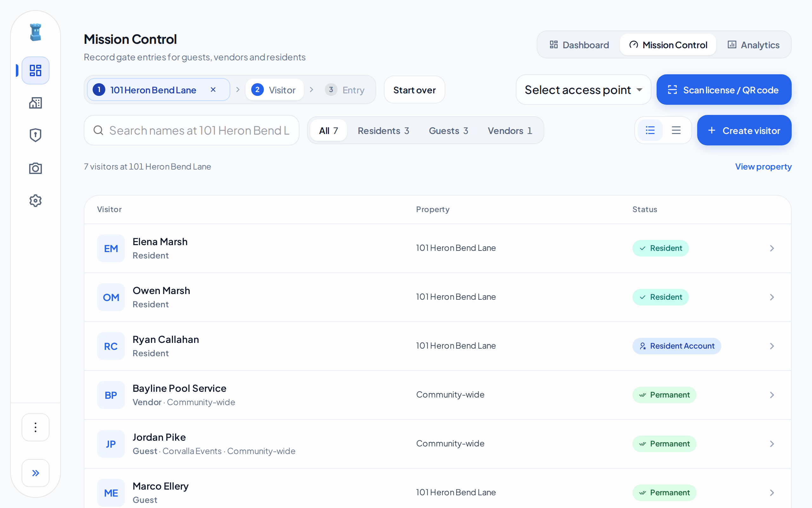Viewport: 812px width, 508px height.
Task: Open Jordan Pike row chevron
Action: [x=772, y=444]
